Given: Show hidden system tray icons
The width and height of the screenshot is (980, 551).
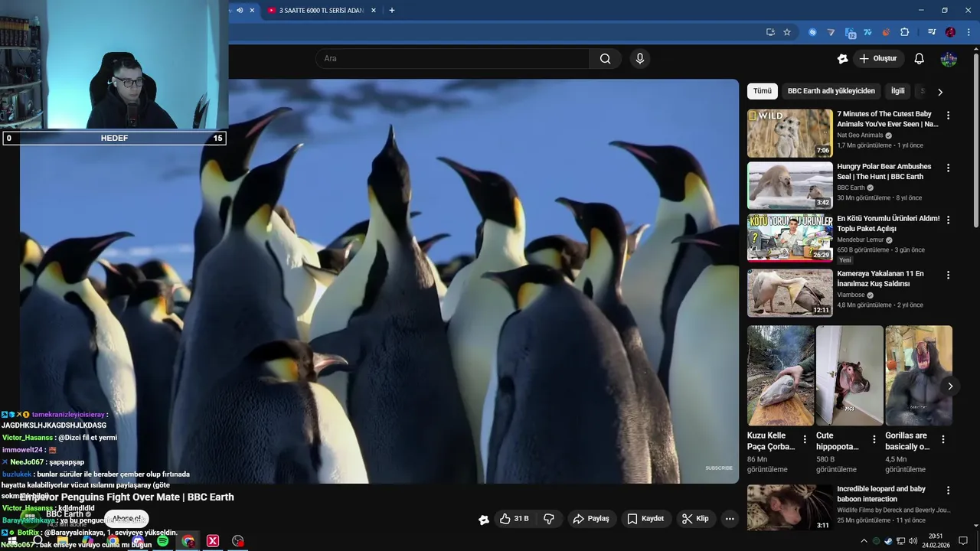Looking at the screenshot, I should pos(864,541).
